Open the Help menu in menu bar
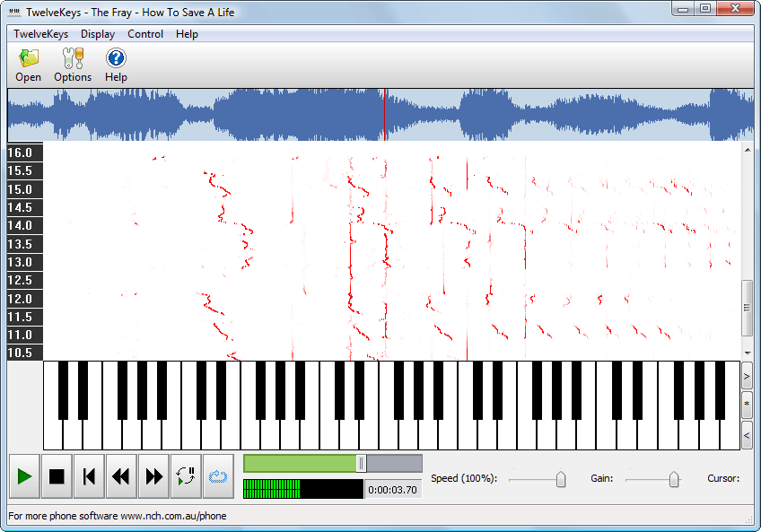 click(x=187, y=34)
